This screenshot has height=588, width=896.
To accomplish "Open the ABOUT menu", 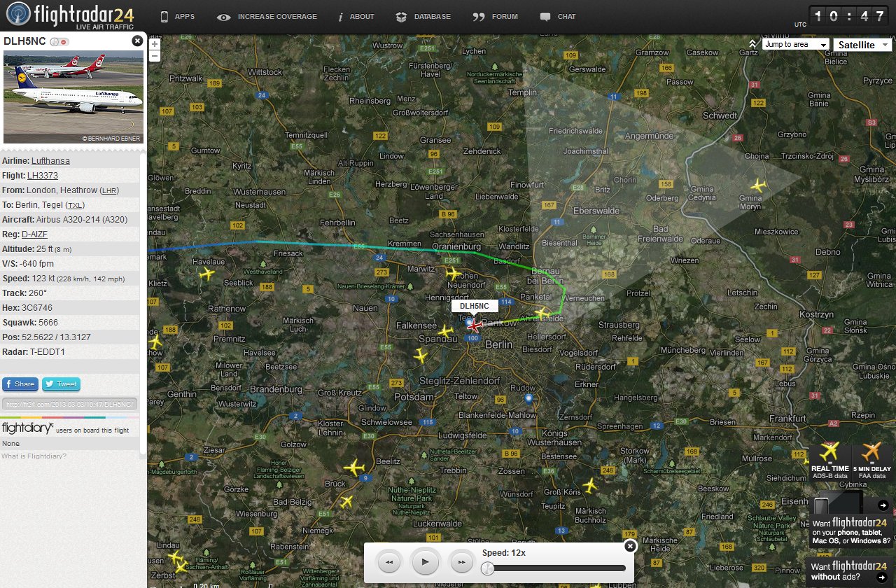I will [356, 16].
